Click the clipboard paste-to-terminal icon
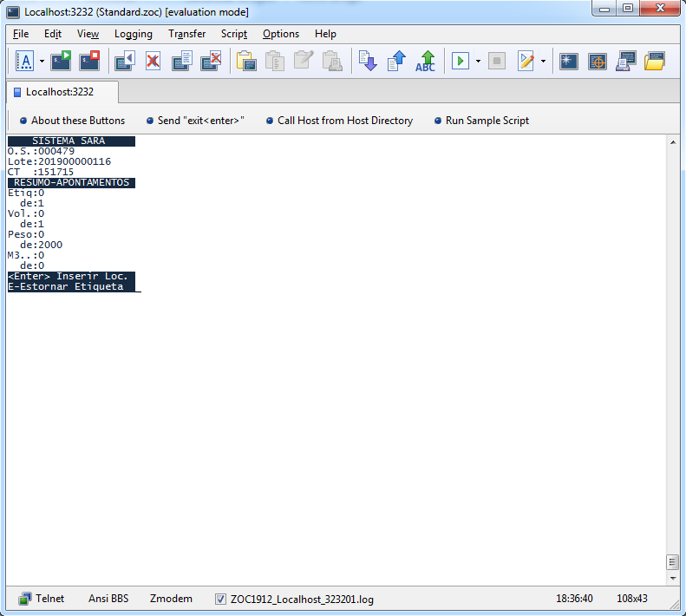 (246, 61)
